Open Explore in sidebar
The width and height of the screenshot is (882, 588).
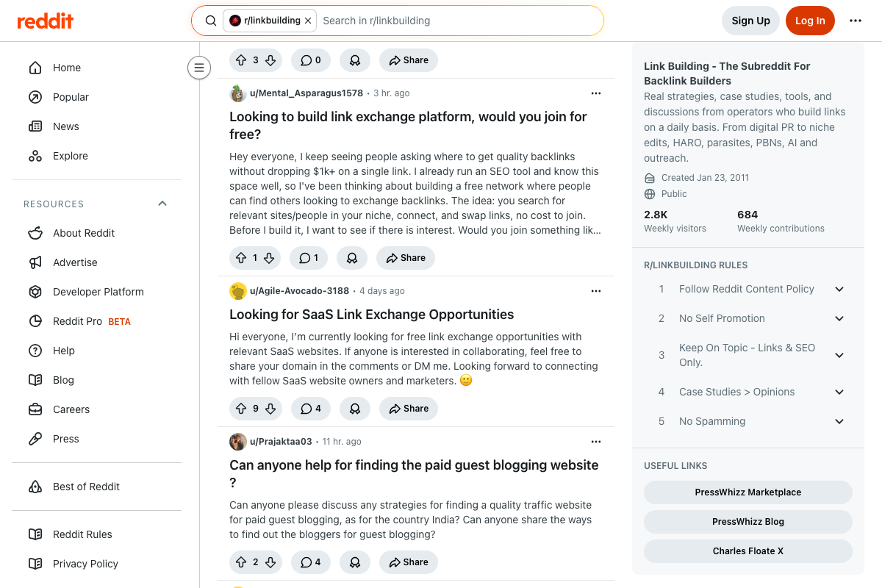[96, 156]
